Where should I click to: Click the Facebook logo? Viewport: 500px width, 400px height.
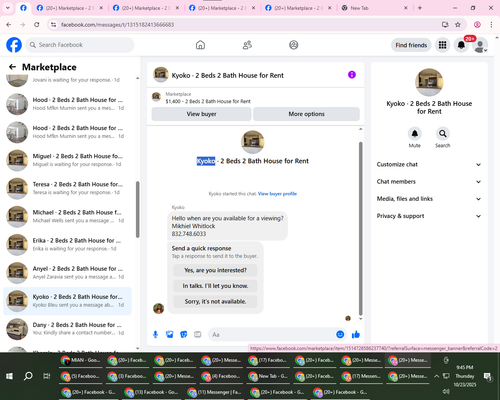click(14, 45)
